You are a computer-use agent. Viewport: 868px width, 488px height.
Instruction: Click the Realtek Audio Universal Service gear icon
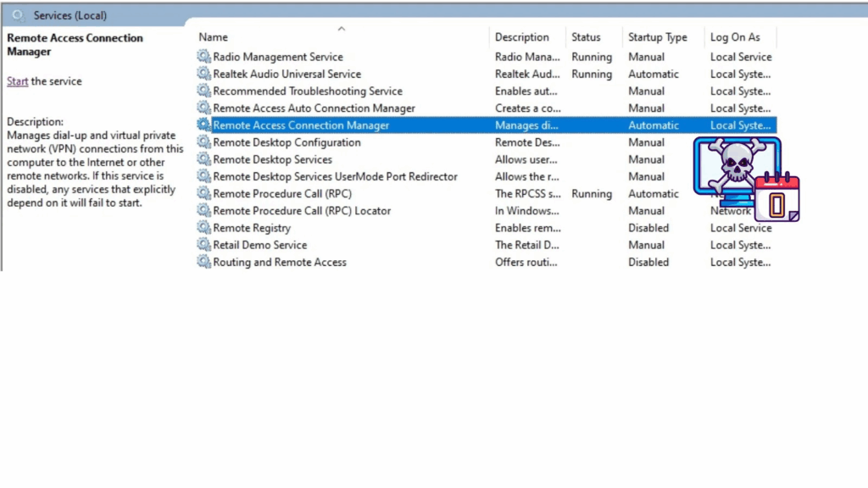[203, 74]
